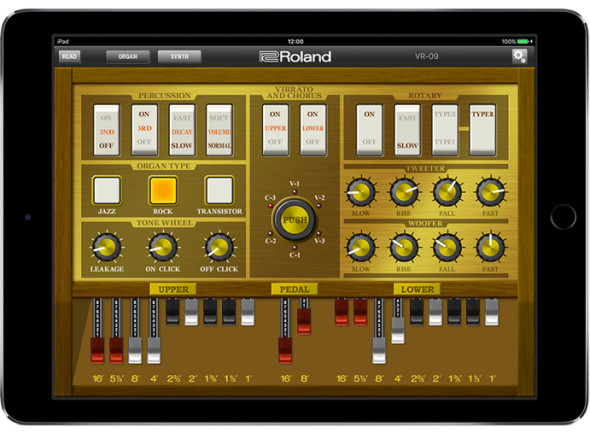
Task: Click the Lower 2⅔' black drawbar
Action: point(417,312)
